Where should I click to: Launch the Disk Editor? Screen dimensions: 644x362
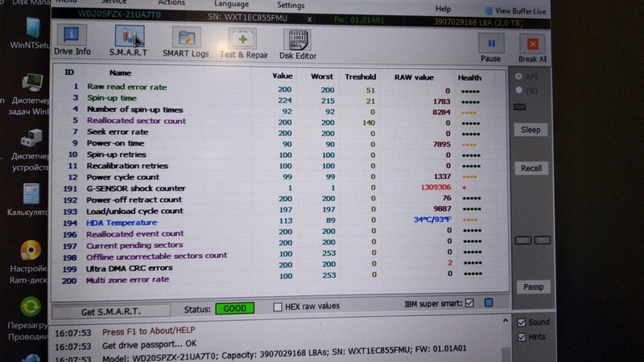[298, 43]
